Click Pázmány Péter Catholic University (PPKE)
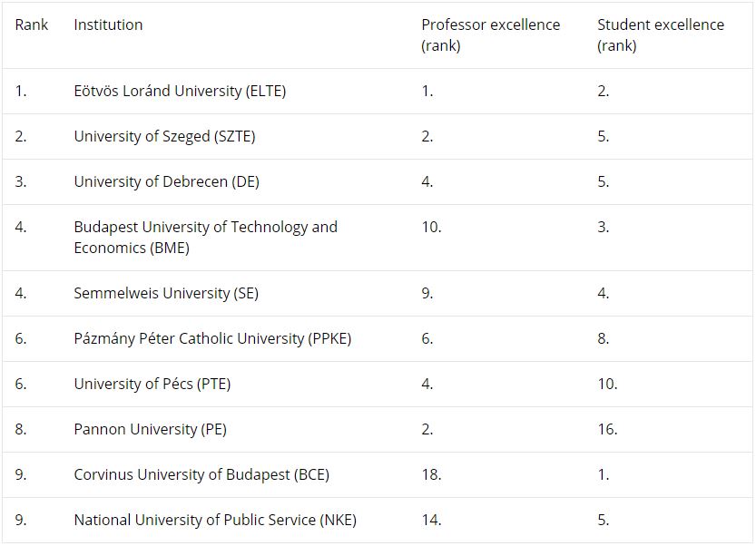The image size is (756, 546). [212, 339]
